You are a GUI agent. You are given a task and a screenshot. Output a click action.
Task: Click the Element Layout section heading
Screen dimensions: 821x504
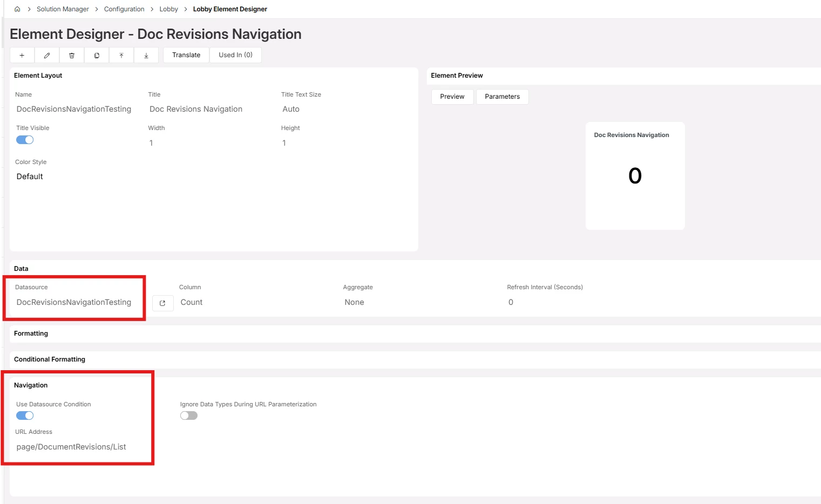click(x=38, y=76)
